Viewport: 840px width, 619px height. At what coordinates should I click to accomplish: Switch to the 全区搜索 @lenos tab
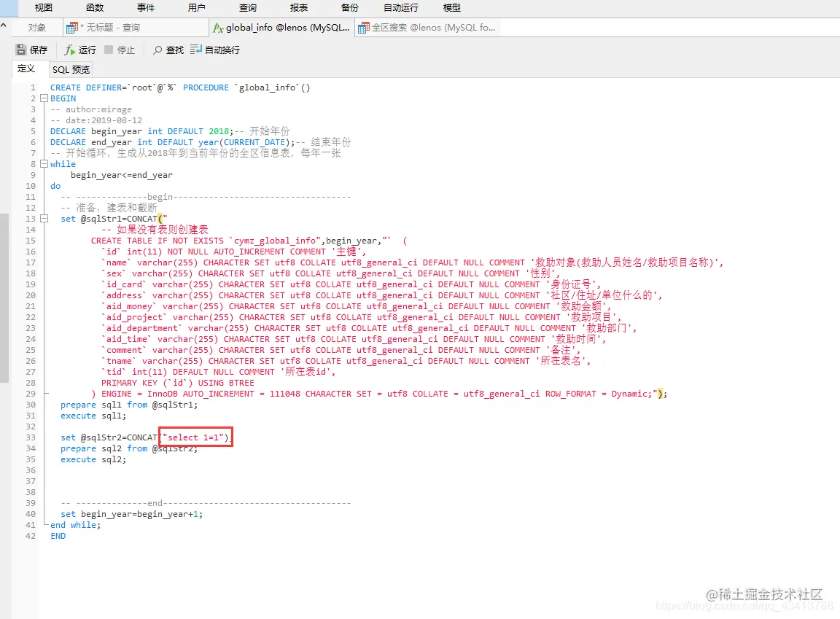click(427, 27)
